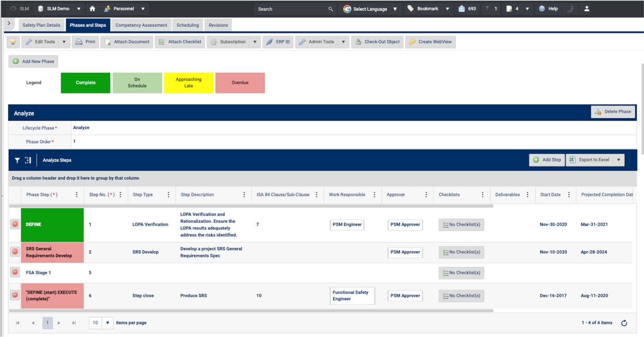Click the filter funnel icon in Analyze Steps
This screenshot has width=644, height=337.
(17, 160)
